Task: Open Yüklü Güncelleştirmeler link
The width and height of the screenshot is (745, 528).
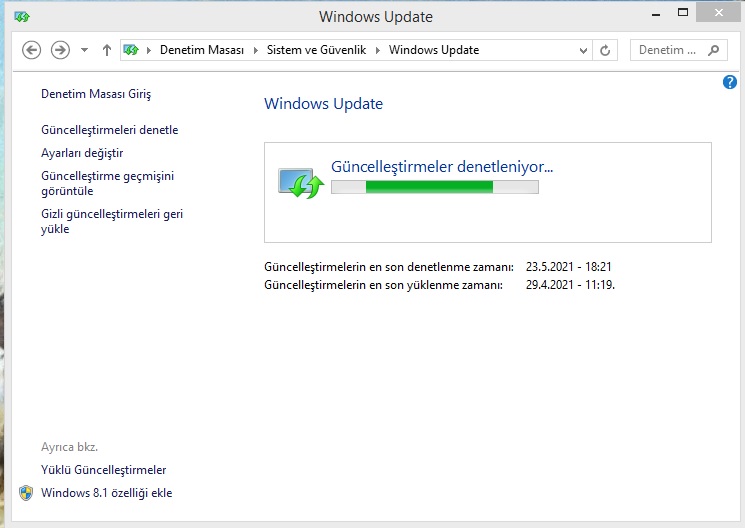Action: point(104,470)
